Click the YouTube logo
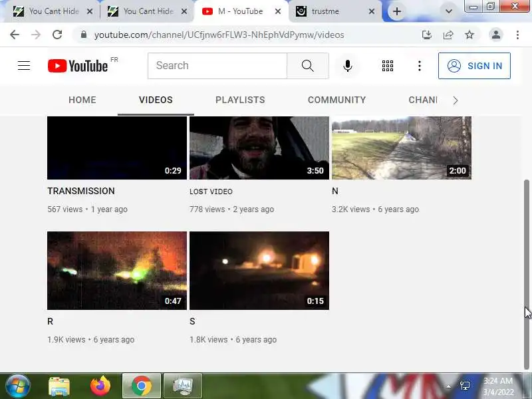 point(78,65)
